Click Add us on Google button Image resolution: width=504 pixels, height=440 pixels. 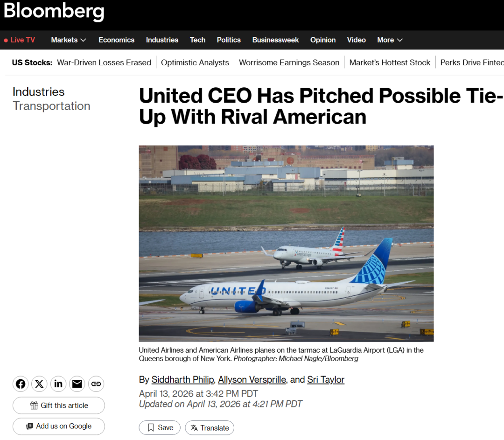(59, 426)
